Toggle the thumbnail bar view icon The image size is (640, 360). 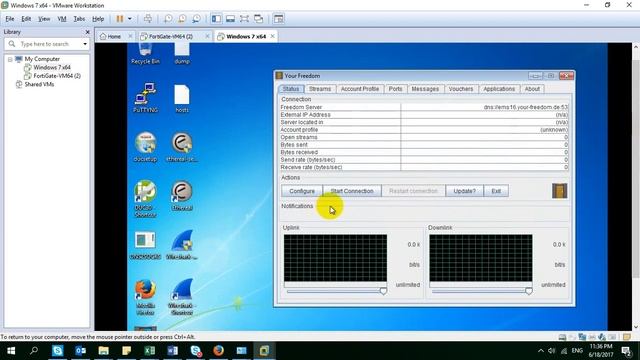pyautogui.click(x=230, y=19)
